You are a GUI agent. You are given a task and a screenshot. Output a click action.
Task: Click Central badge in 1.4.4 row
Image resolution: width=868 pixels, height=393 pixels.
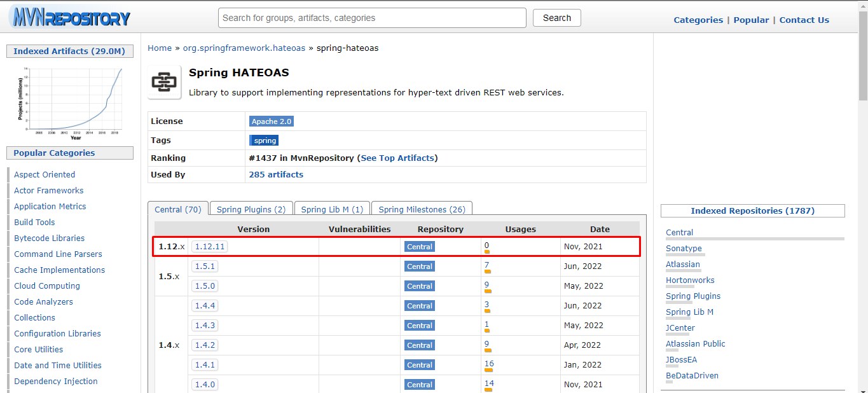click(x=420, y=306)
